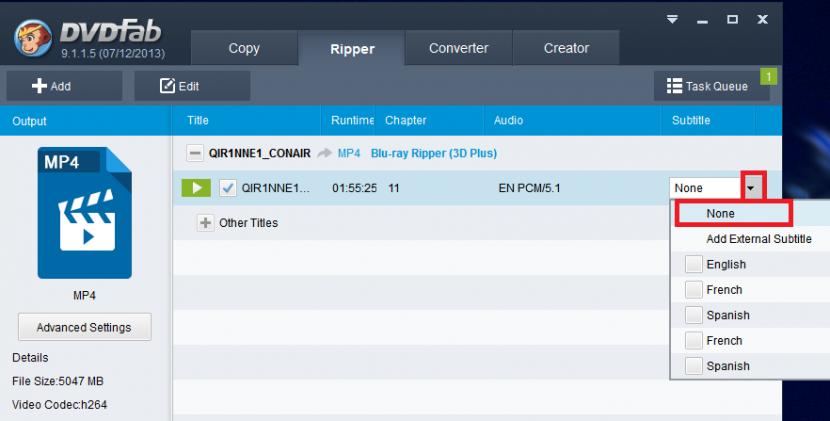The height and width of the screenshot is (421, 830).
Task: Click the File Size:5047 MB detail
Action: tap(58, 381)
